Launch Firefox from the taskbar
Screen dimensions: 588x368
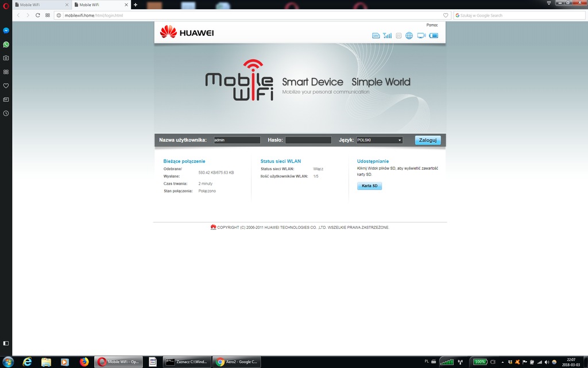[x=84, y=362]
